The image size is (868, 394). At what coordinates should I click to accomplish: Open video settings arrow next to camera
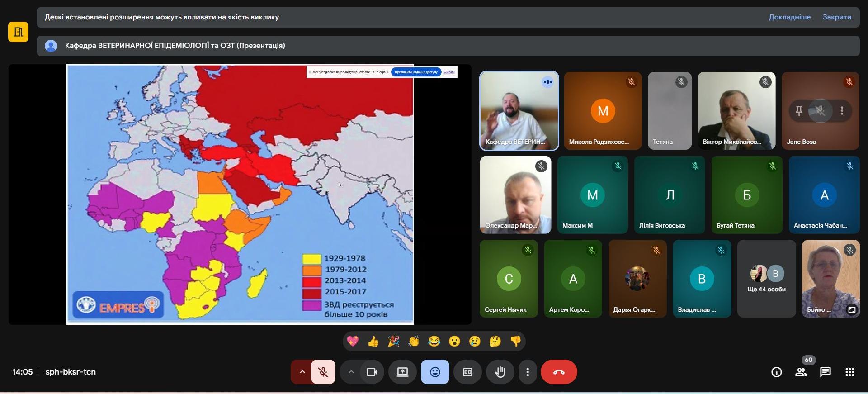click(351, 372)
